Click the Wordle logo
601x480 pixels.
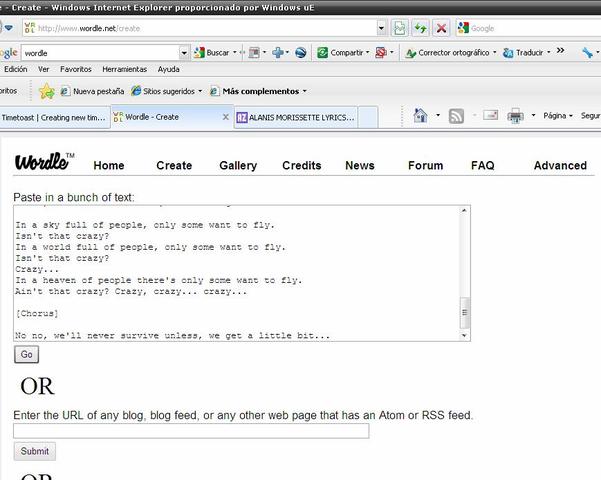44,161
